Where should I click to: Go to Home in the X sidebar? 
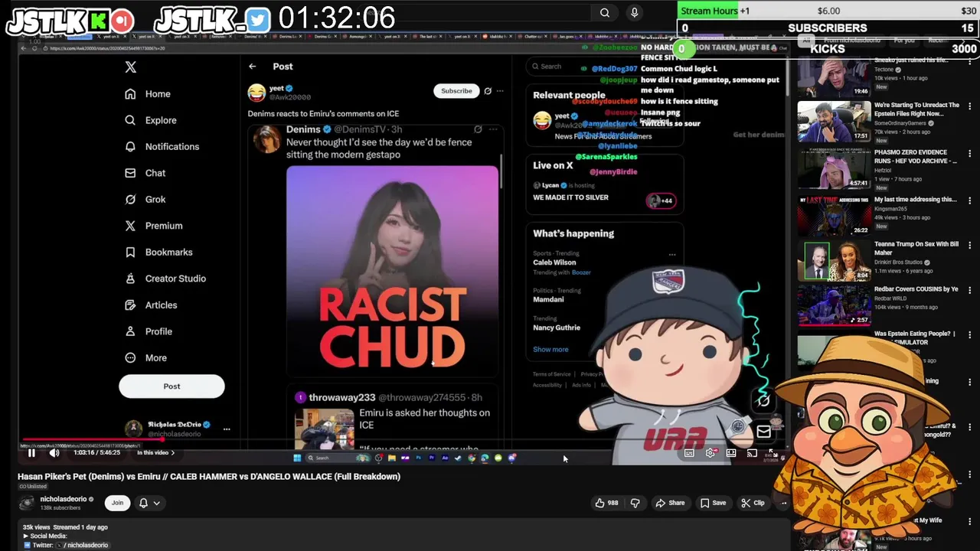[149, 93]
